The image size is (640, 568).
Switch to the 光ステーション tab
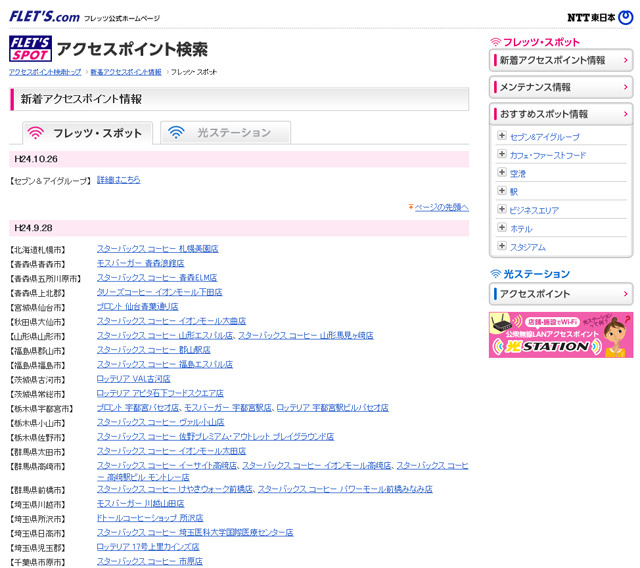pos(225,133)
